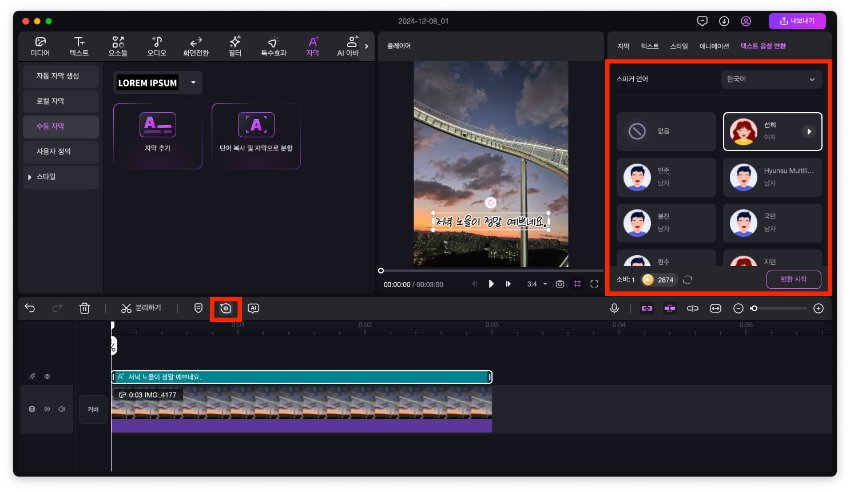Play the preview video
The height and width of the screenshot is (492, 850).
pyautogui.click(x=491, y=284)
